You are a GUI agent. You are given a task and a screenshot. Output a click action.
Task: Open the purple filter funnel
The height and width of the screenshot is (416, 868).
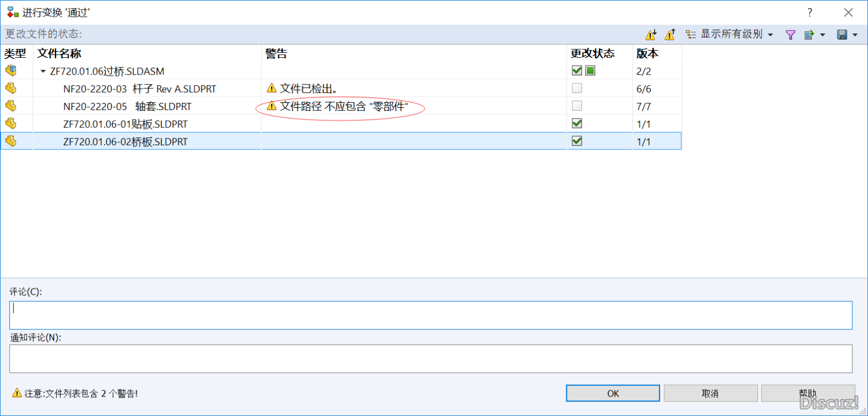790,34
